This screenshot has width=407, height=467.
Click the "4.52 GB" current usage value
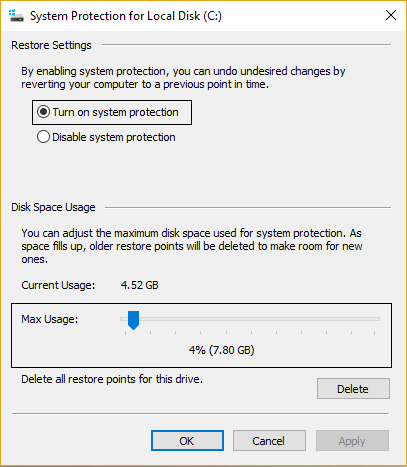tap(139, 285)
